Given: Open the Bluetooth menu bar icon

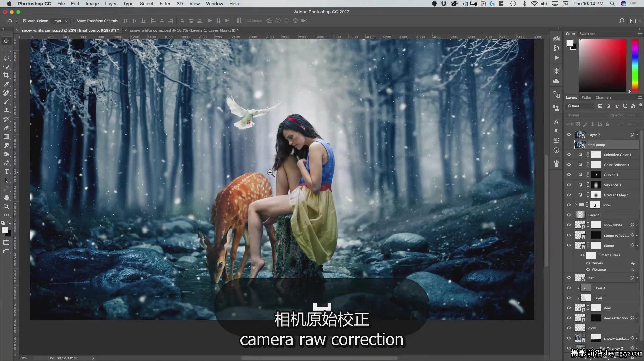Looking at the screenshot, I should 524,4.
